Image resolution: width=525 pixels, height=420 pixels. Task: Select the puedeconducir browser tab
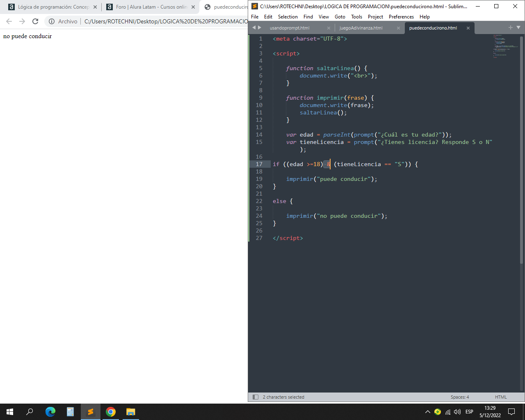pos(225,7)
